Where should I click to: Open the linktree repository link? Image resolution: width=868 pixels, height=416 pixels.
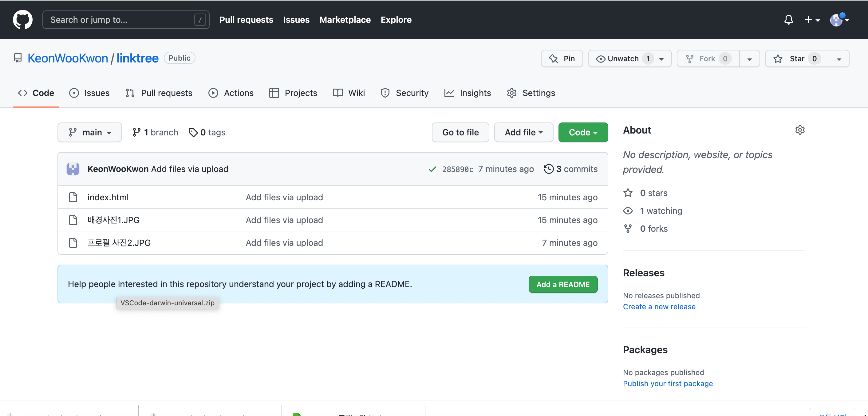click(x=137, y=58)
